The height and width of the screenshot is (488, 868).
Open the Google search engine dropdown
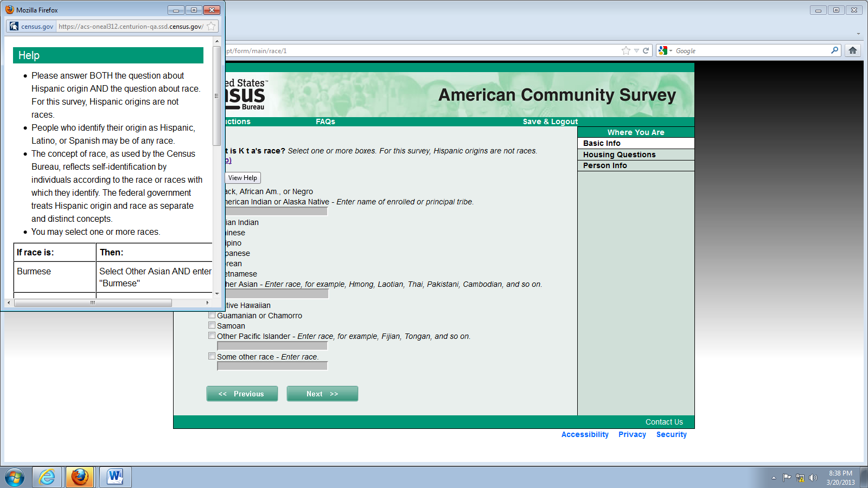pos(665,50)
